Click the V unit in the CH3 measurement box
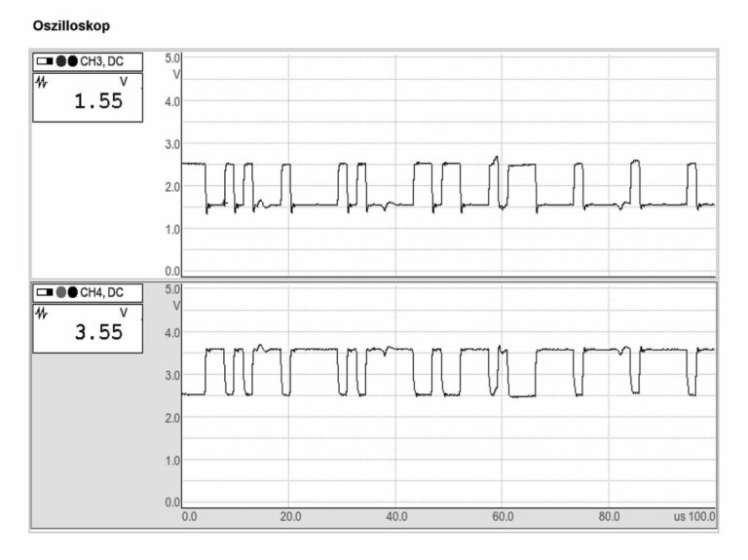Viewport: 748px width, 560px height. coord(124,82)
